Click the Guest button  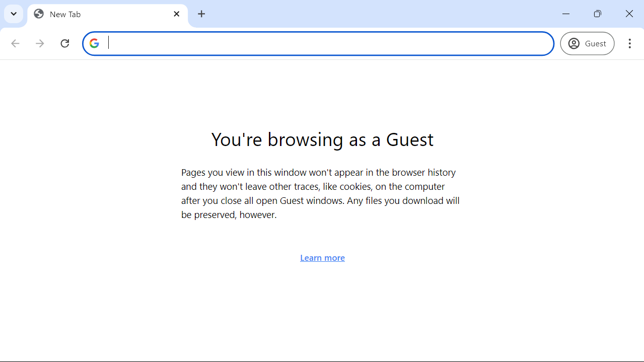(587, 43)
